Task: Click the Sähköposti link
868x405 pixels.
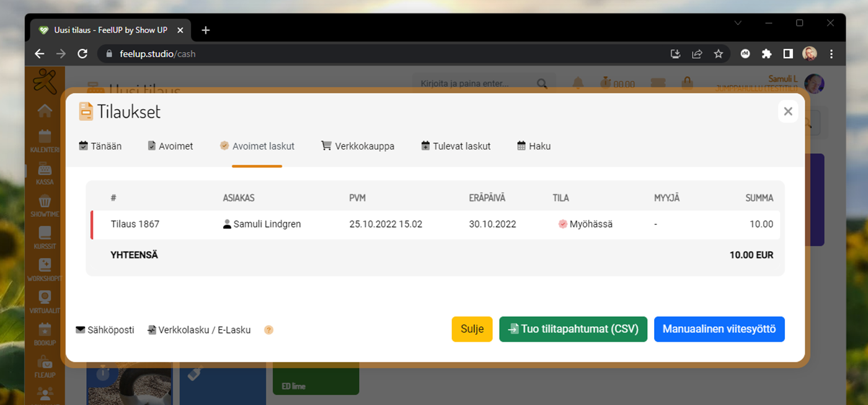Action: pos(105,330)
